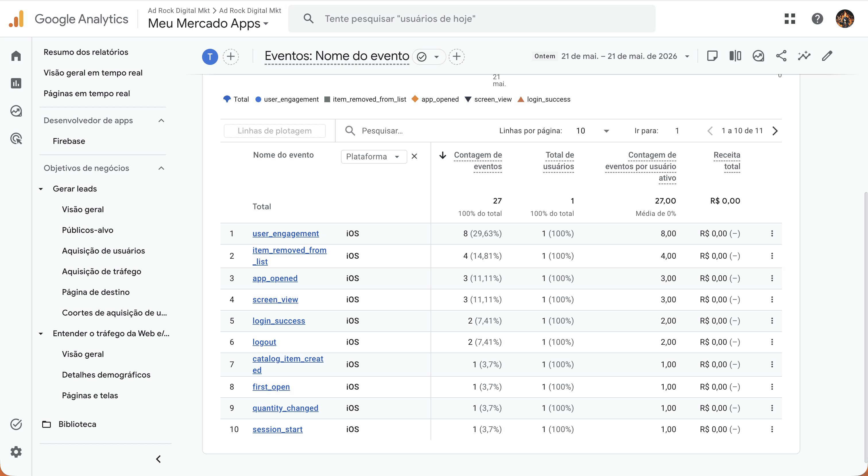Open Visão geral em tempo real

(93, 73)
